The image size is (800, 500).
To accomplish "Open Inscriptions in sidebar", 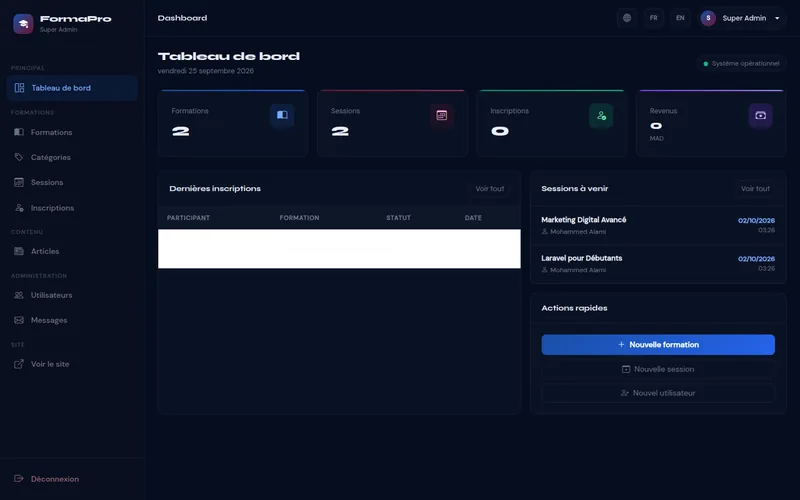I will coord(72,208).
